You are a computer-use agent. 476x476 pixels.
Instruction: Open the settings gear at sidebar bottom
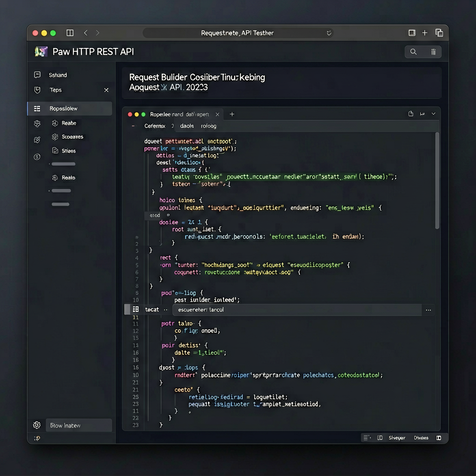[x=37, y=425]
